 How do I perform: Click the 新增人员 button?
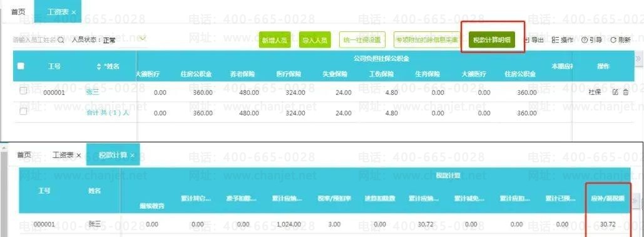tap(275, 40)
